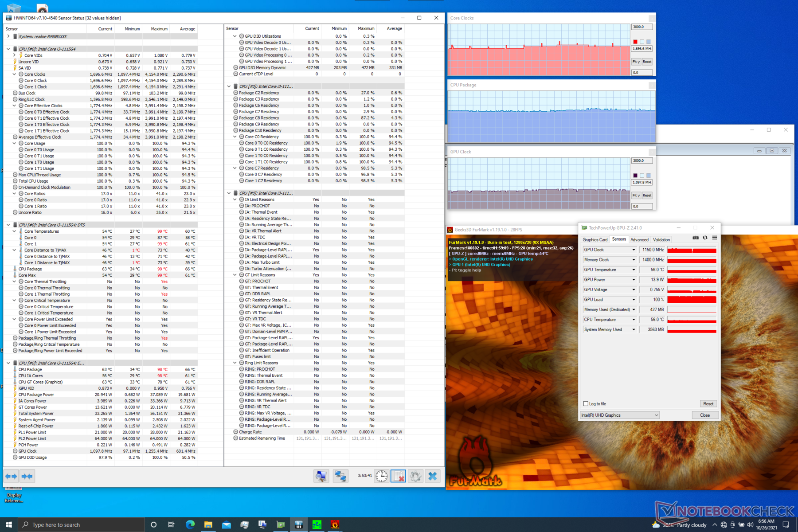The width and height of the screenshot is (798, 532).
Task: Click weather Partly cloudy taskbar widget
Action: pos(680,525)
